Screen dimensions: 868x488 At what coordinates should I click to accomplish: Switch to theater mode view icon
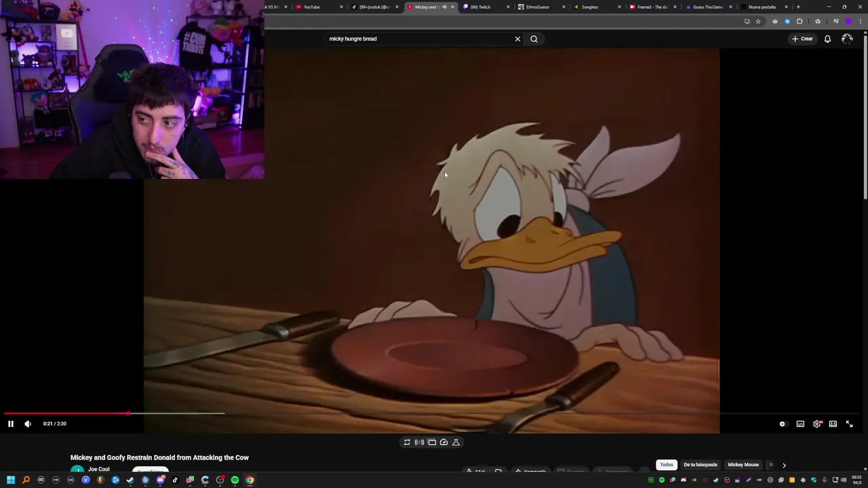pos(833,424)
